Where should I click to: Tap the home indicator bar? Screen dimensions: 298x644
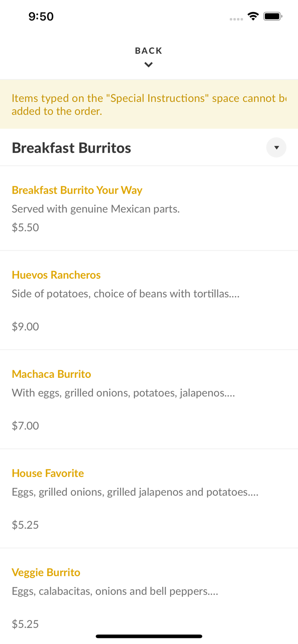click(149, 636)
